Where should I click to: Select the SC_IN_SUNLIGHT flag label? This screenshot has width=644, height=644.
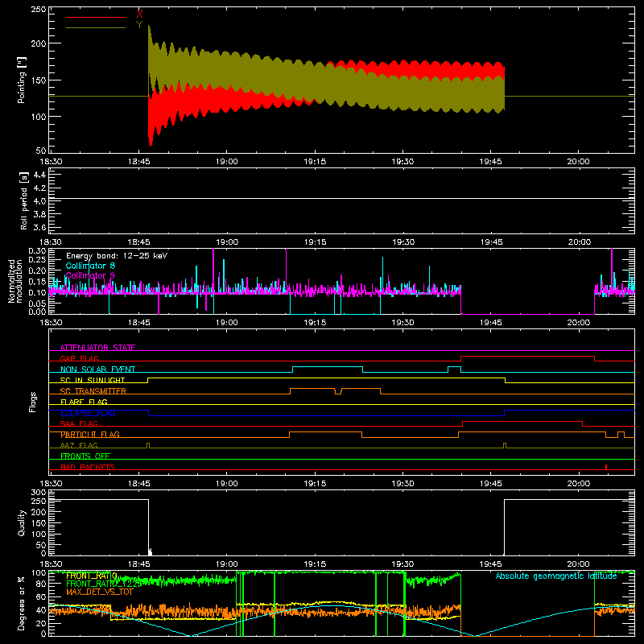pyautogui.click(x=93, y=380)
